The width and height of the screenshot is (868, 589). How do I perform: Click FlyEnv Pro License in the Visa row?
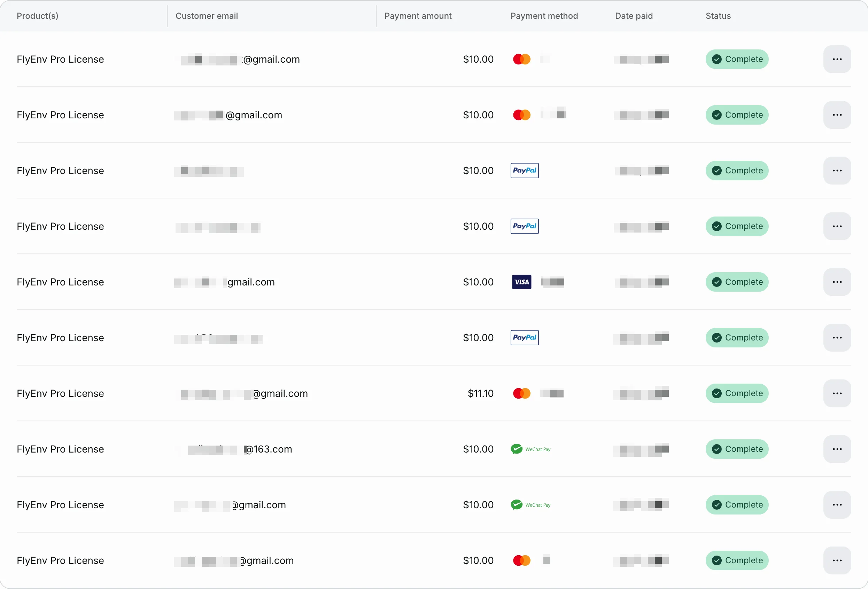(x=60, y=282)
